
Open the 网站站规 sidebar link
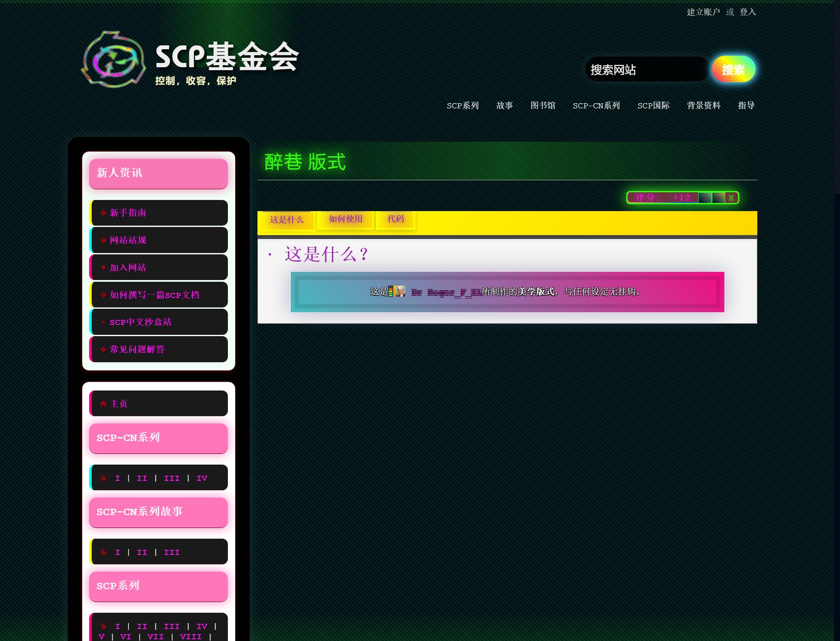128,240
